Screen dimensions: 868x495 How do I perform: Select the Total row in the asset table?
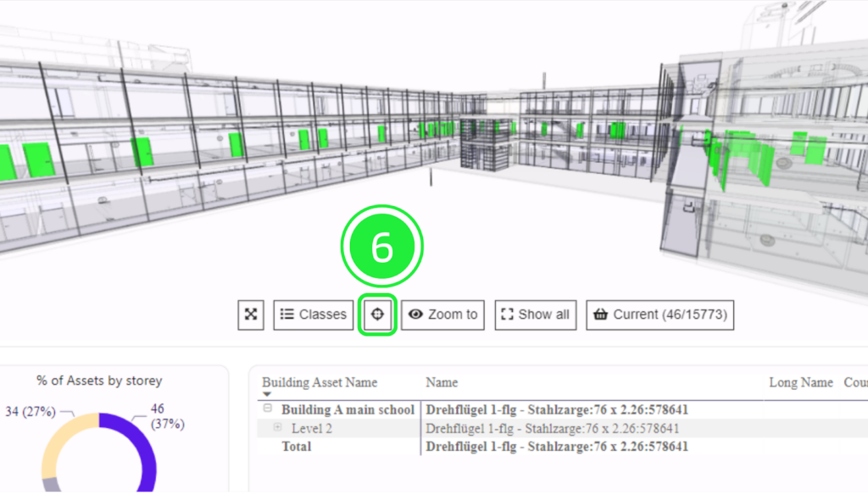click(x=297, y=447)
